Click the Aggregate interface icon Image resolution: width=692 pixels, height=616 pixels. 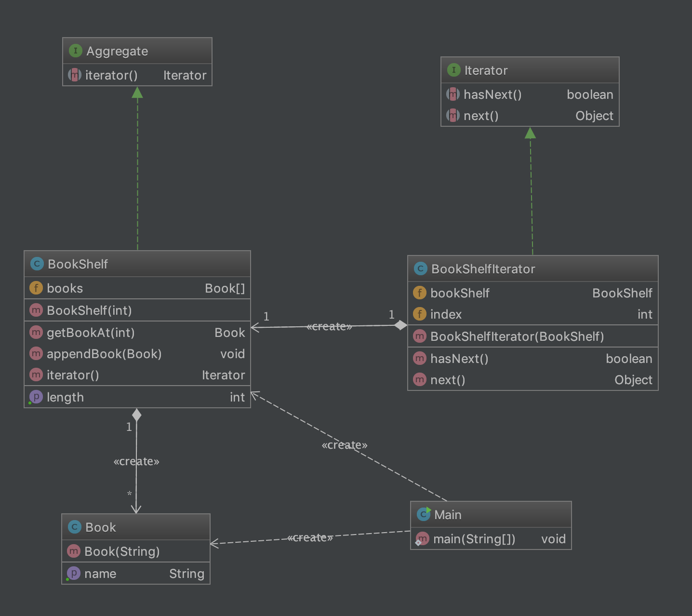pyautogui.click(x=76, y=51)
